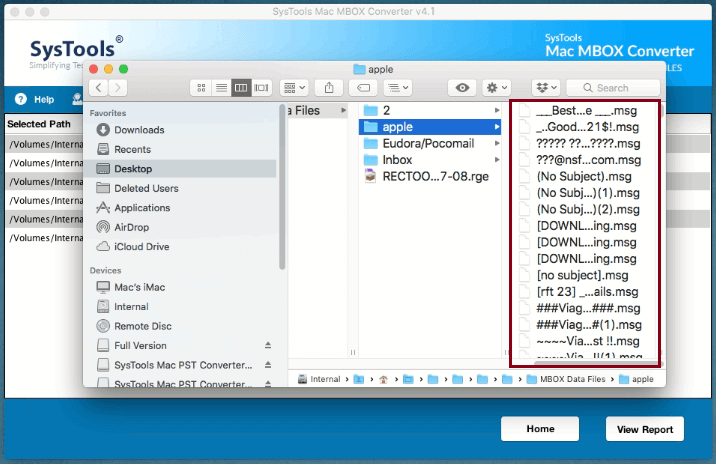Click MBOX Data Files in path bar
Image resolution: width=716 pixels, height=464 pixels.
click(x=566, y=379)
